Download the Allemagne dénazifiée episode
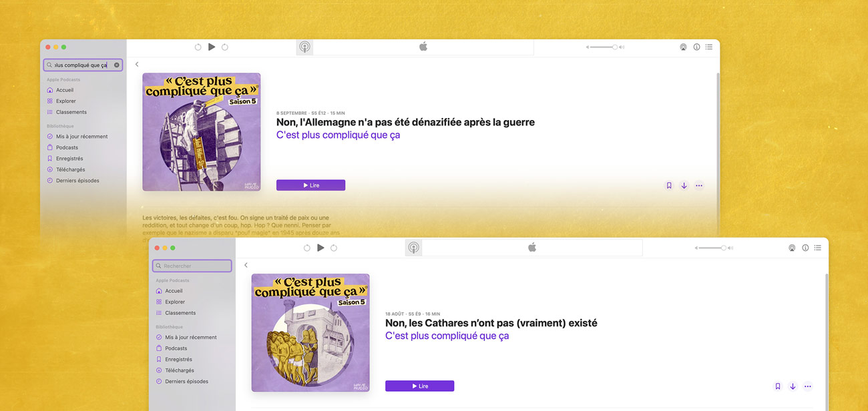This screenshot has width=868, height=411. click(x=684, y=185)
